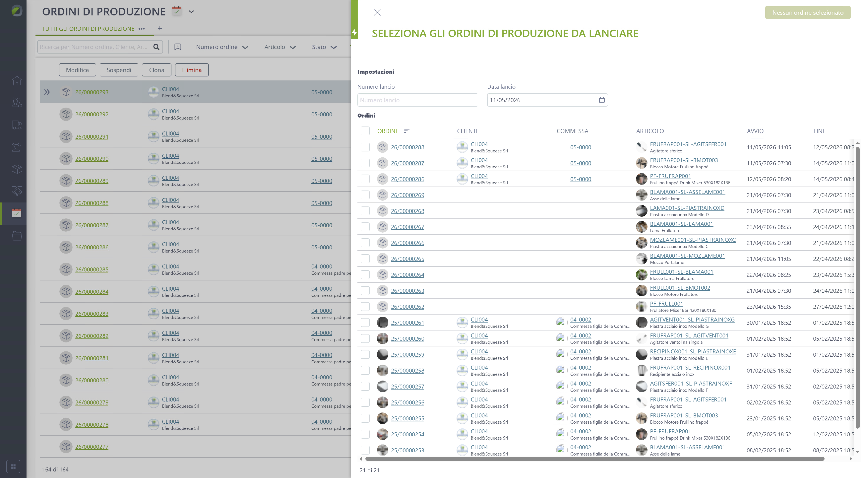This screenshot has width=868, height=478.
Task: Check the box for order 26/00000269
Action: [365, 195]
